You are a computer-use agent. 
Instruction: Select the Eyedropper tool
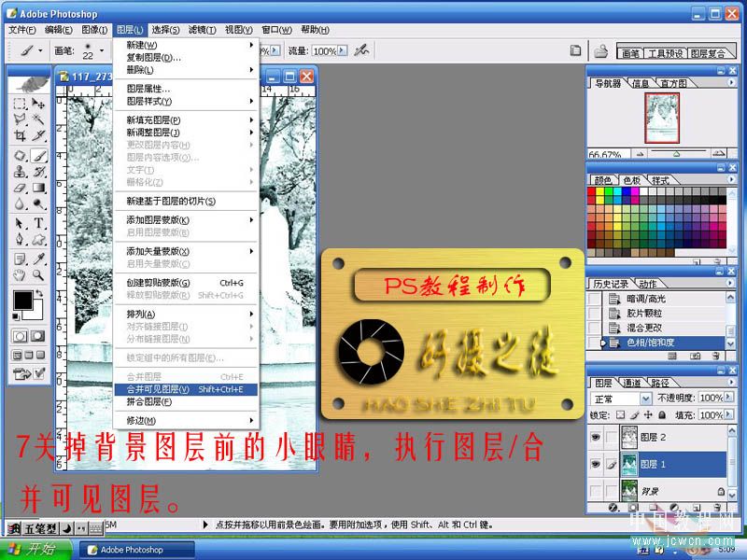pos(38,259)
